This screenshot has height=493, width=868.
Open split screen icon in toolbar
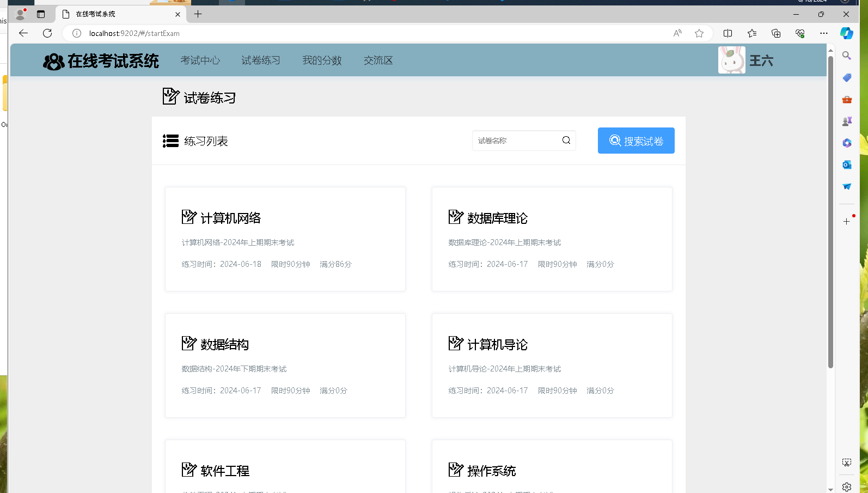(x=728, y=33)
